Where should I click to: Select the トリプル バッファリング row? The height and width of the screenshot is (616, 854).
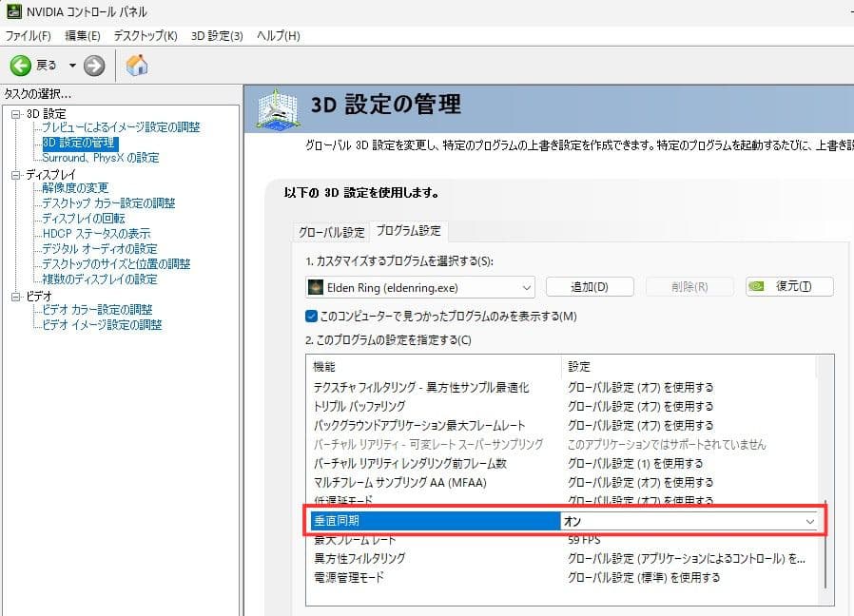coord(564,406)
